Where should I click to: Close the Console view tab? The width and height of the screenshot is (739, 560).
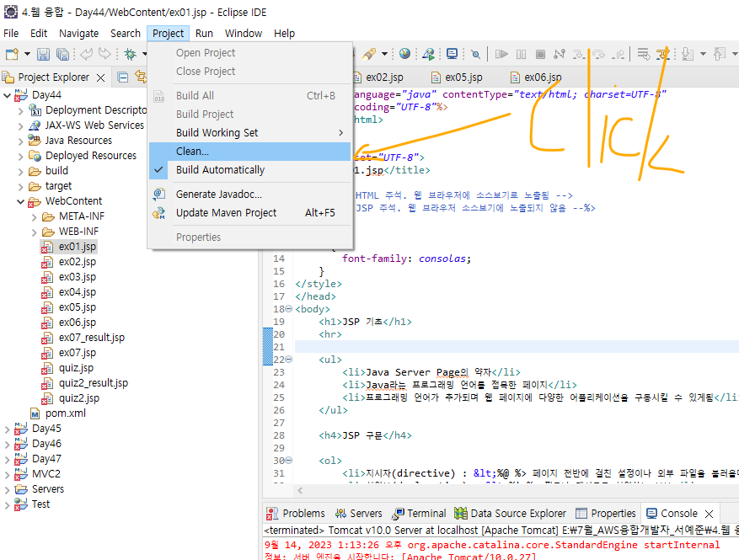pos(709,514)
